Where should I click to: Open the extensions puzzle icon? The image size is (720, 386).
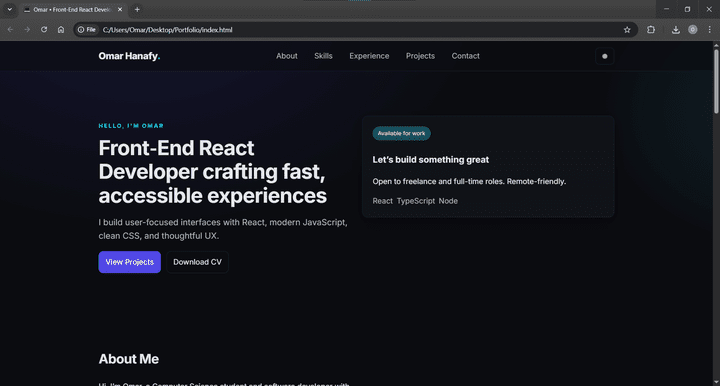coord(651,30)
